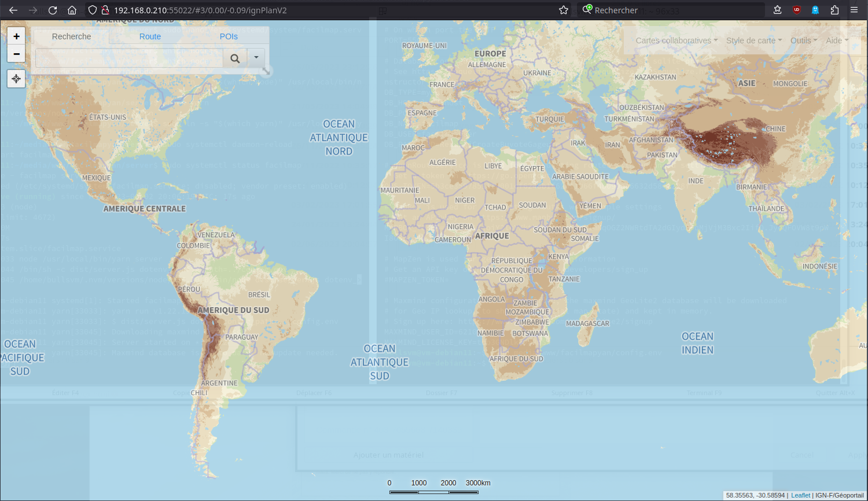
Task: Open the uBlock Origin extension
Action: (x=797, y=10)
